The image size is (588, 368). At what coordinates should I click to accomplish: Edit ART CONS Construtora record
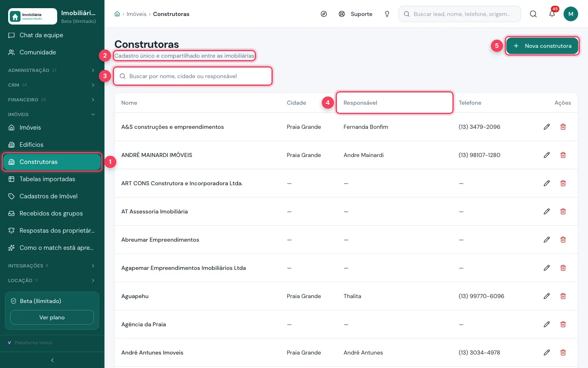tap(547, 183)
